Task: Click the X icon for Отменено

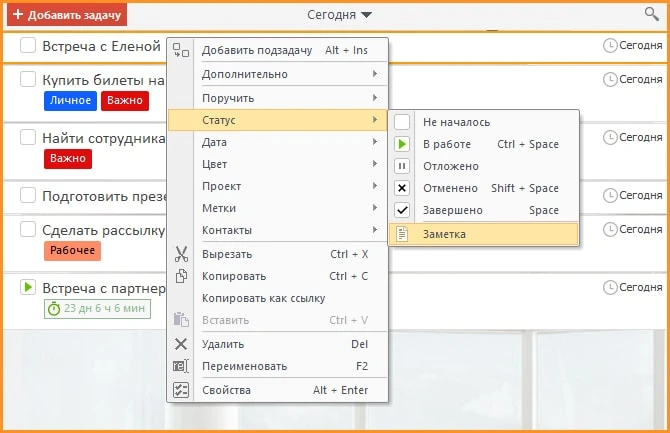Action: point(402,188)
